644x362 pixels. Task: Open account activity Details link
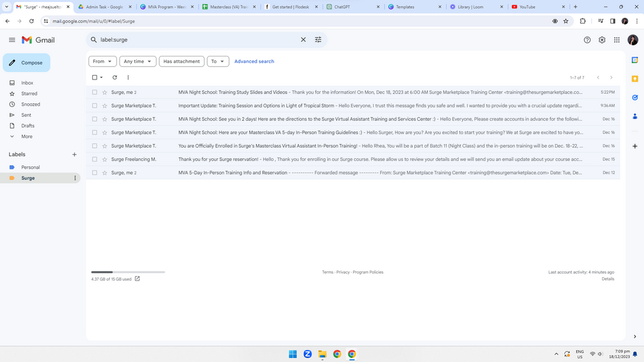coord(608,279)
